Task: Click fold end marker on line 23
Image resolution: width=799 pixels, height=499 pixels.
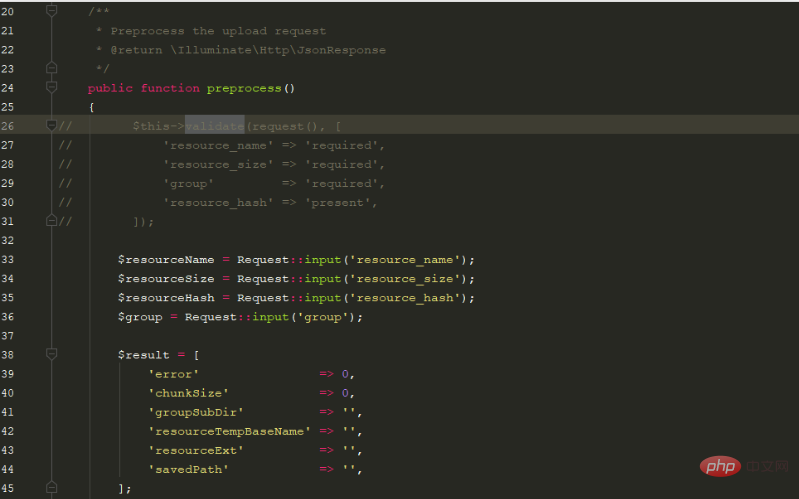Action: (52, 68)
